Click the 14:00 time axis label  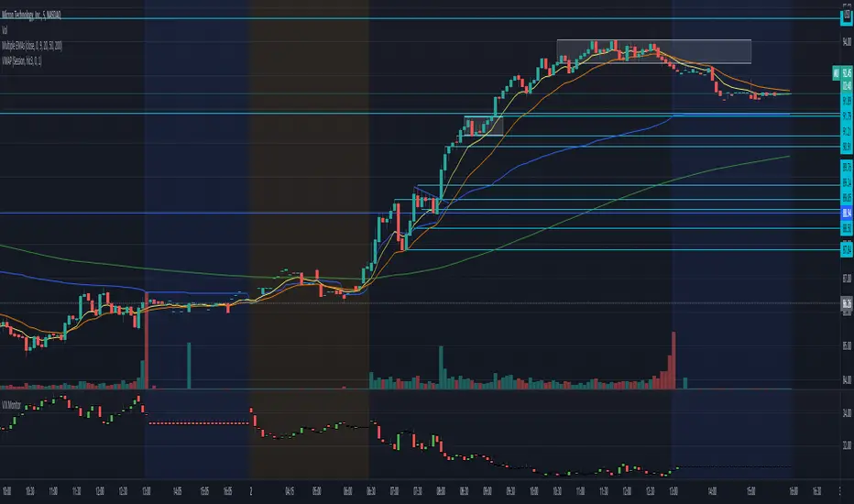[712, 491]
